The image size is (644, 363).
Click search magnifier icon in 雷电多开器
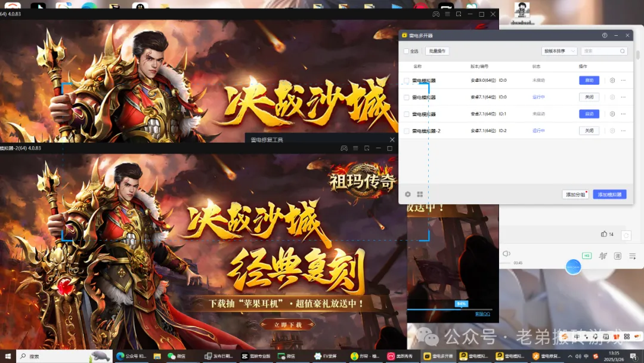[x=622, y=51]
